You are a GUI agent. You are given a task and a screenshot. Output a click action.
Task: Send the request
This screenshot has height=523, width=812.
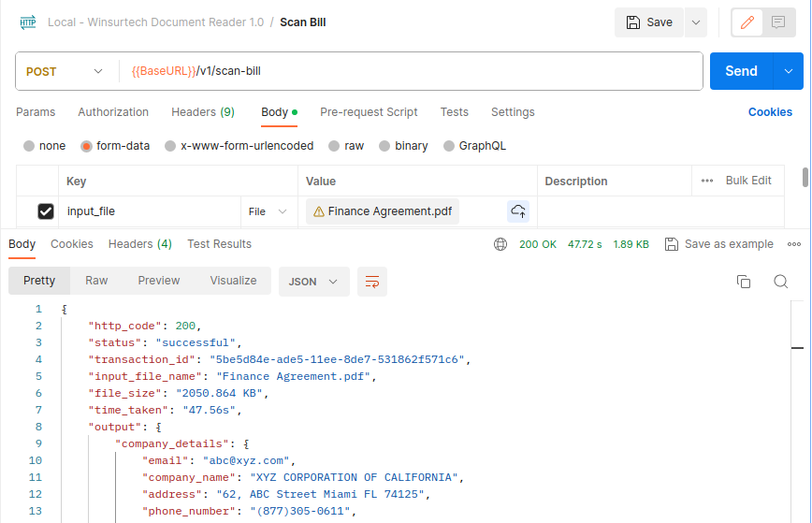[741, 71]
